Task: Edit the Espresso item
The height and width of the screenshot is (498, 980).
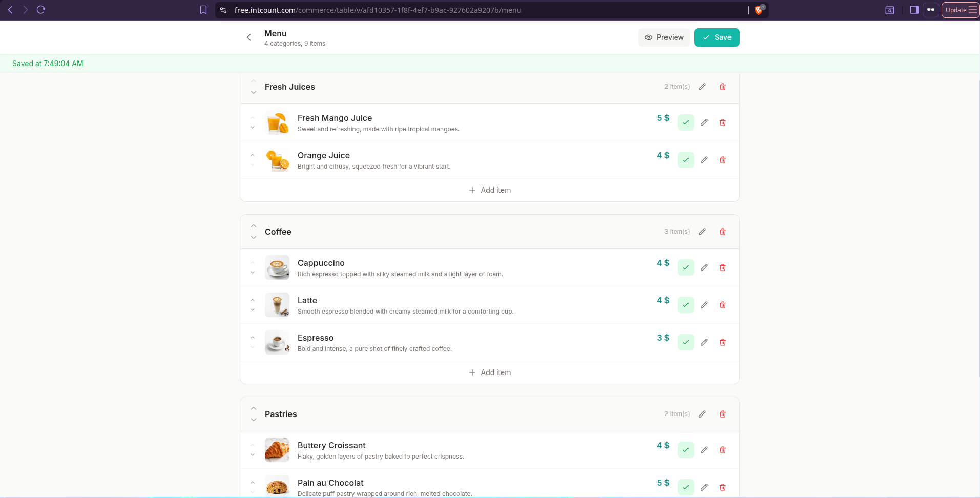Action: coord(704,342)
